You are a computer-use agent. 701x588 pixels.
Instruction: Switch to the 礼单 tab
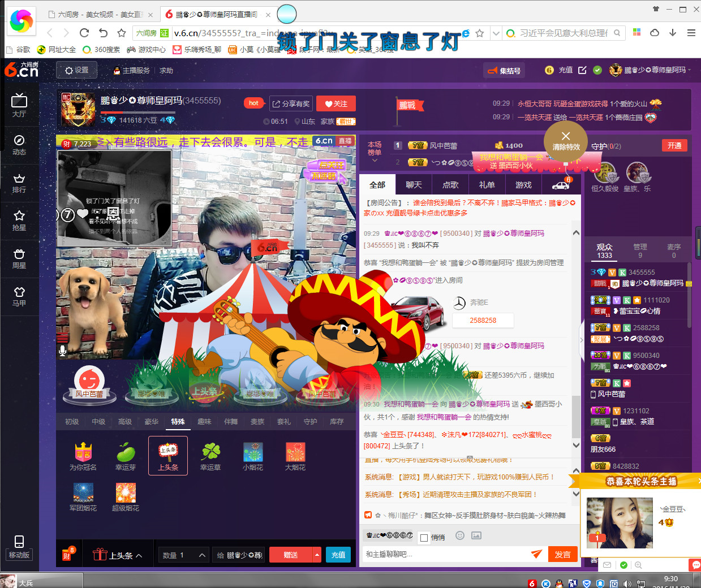pyautogui.click(x=487, y=185)
